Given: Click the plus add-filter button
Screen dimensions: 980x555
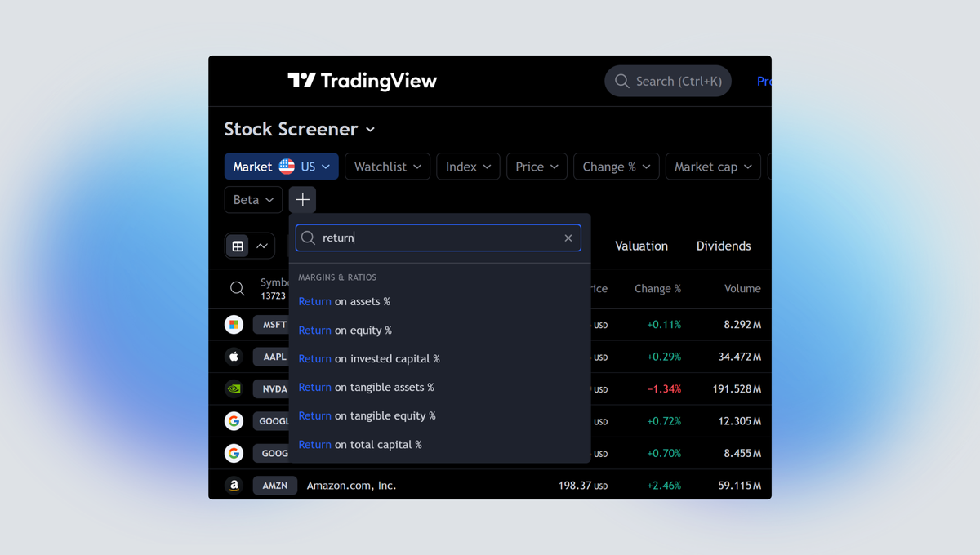Looking at the screenshot, I should click(x=302, y=200).
